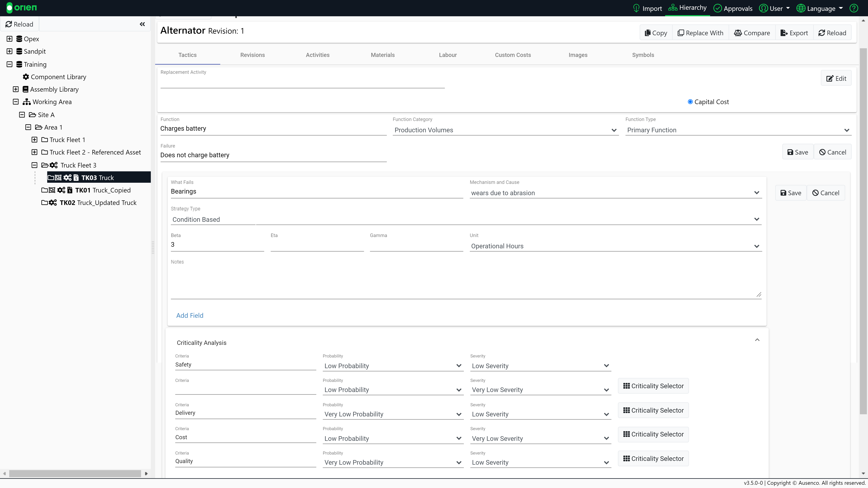Collapse the Criticality Analysis section
Viewport: 868px width, 488px height.
pos(757,340)
